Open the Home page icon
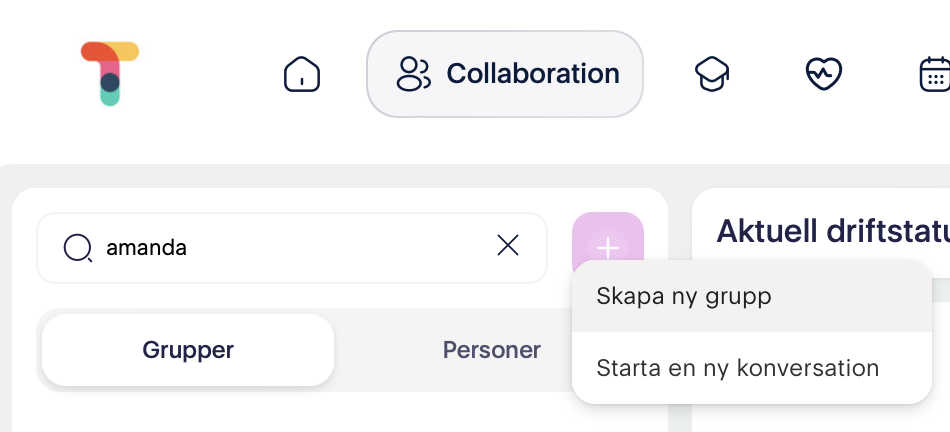 pyautogui.click(x=302, y=74)
